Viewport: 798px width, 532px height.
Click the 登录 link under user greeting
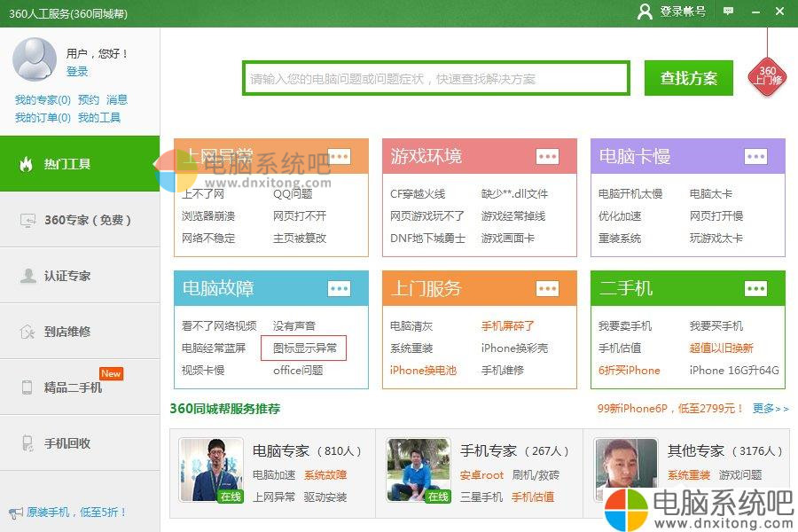click(77, 71)
